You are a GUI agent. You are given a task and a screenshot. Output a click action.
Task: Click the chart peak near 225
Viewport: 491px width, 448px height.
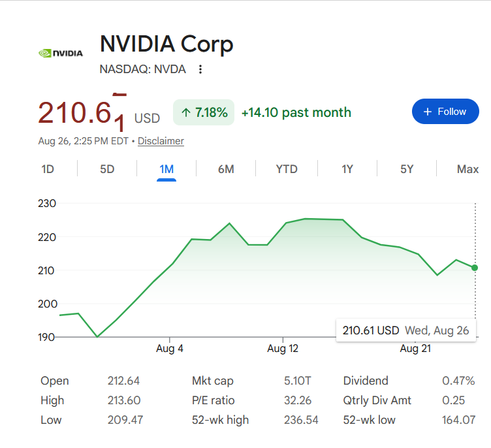coord(306,219)
